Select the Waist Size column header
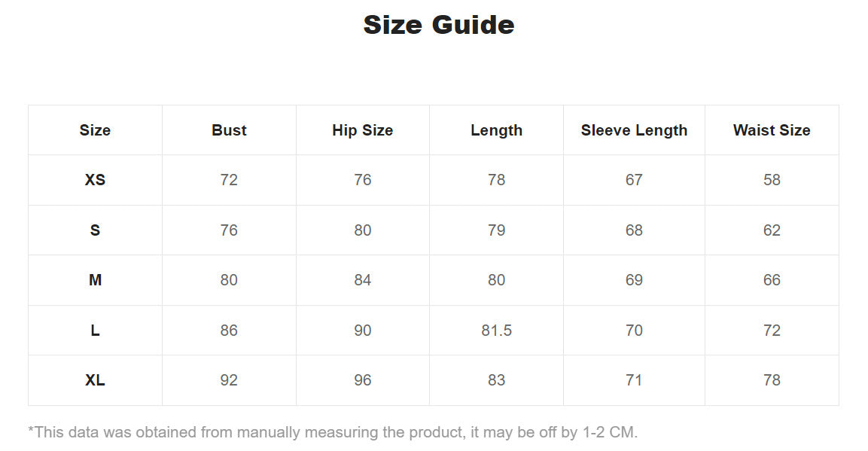 click(772, 130)
